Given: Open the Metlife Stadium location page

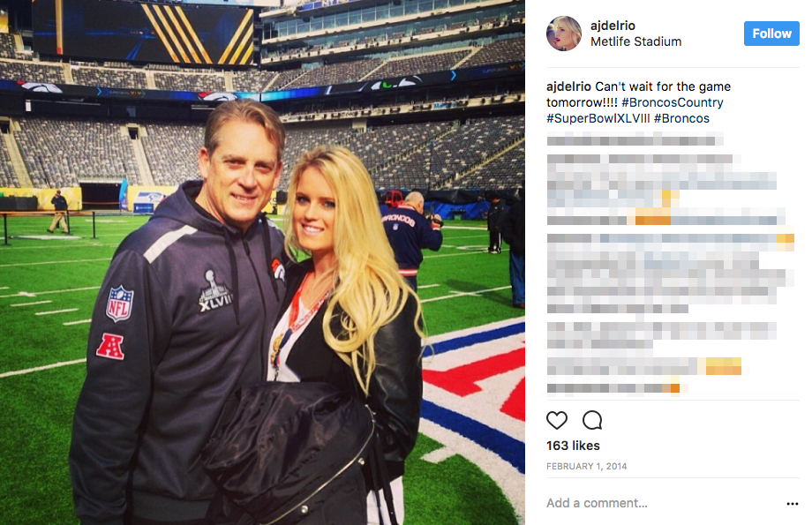Looking at the screenshot, I should point(636,42).
